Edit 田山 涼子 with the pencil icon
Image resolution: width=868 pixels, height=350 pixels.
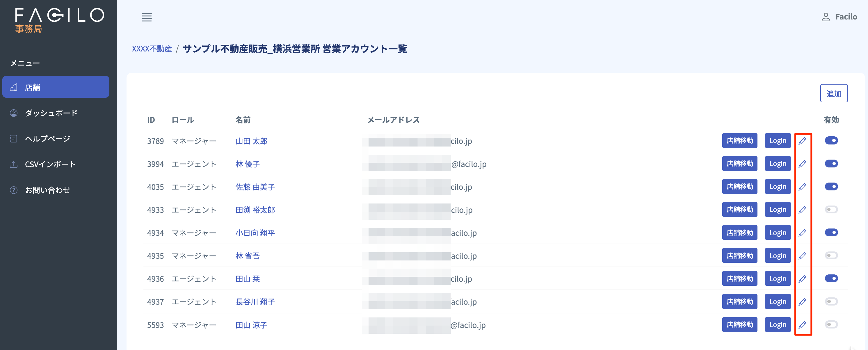click(802, 325)
